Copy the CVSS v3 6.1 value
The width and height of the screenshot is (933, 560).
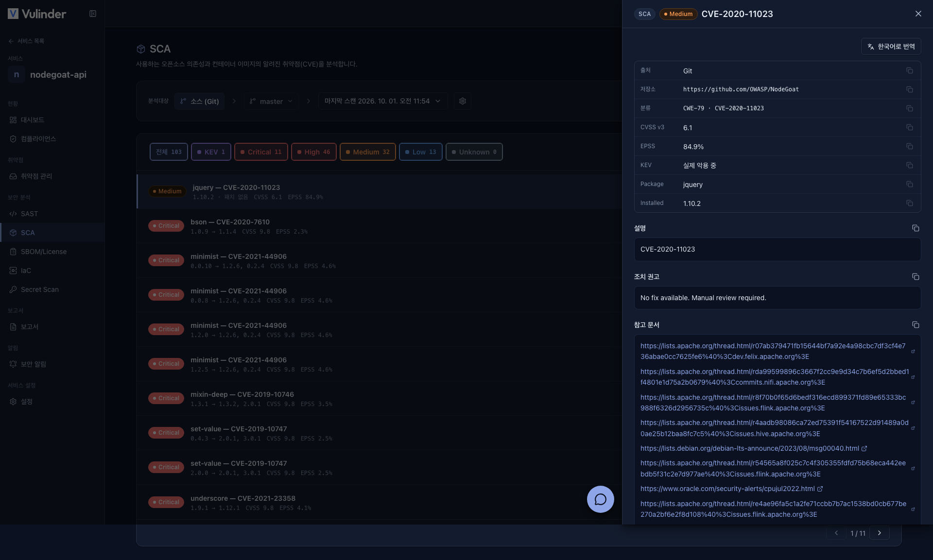click(909, 127)
